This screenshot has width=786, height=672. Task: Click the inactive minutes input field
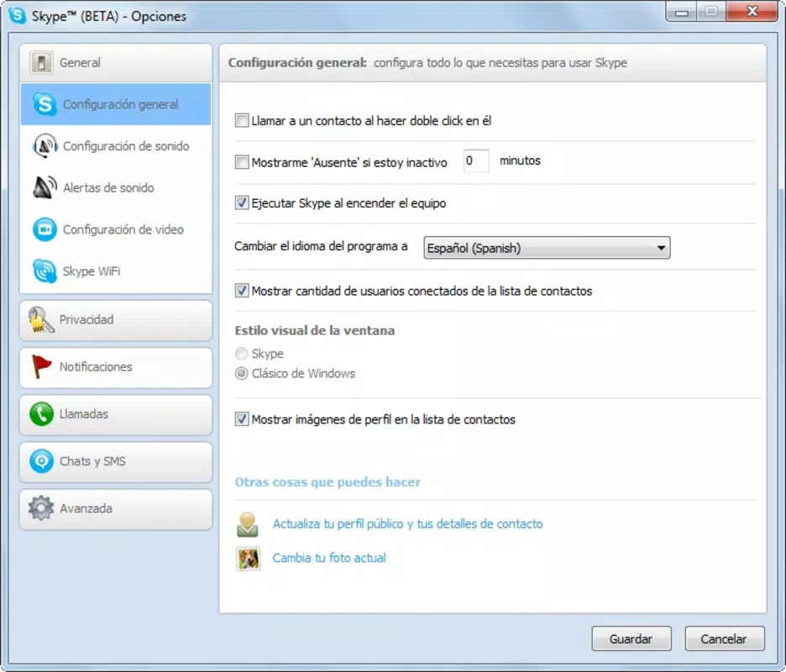point(475,160)
